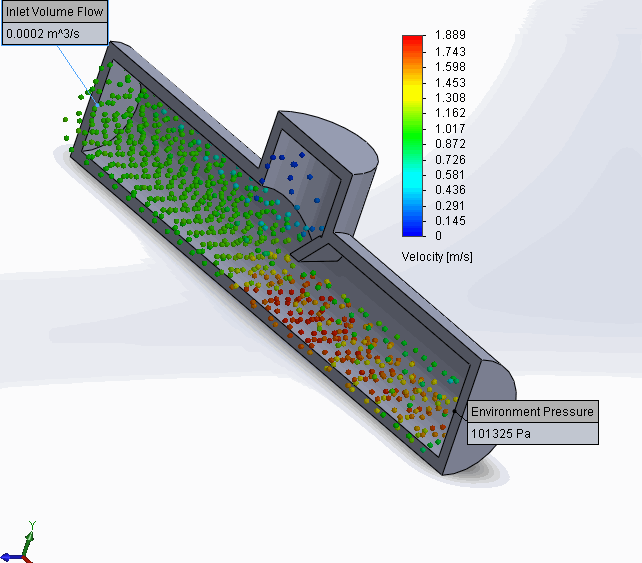Click the legend value 1.308
Screen dimensions: 642x563
450,97
